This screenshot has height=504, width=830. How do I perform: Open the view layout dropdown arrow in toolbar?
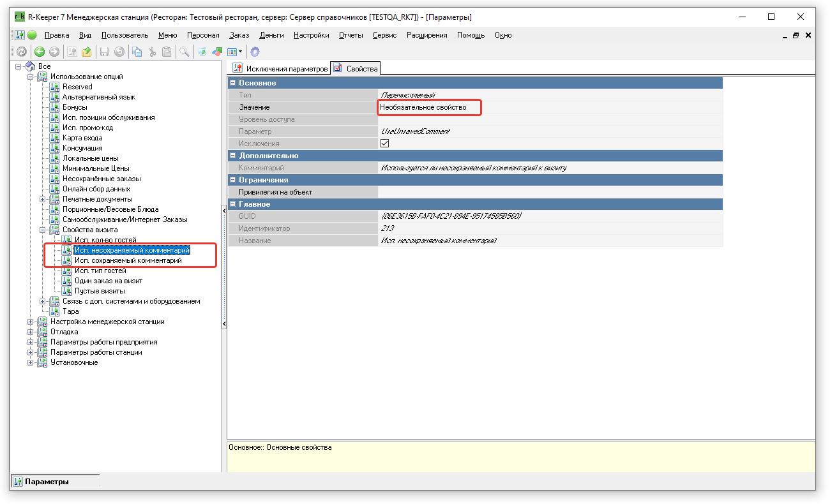tap(241, 52)
